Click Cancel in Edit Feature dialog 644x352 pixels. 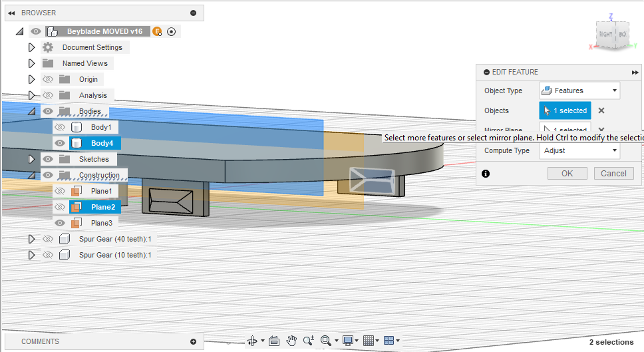(613, 173)
